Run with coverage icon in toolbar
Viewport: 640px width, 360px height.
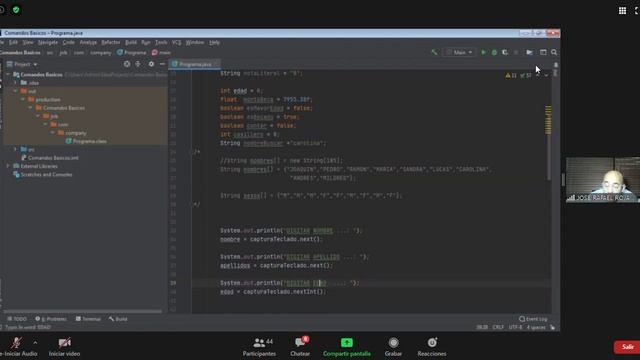coord(505,52)
